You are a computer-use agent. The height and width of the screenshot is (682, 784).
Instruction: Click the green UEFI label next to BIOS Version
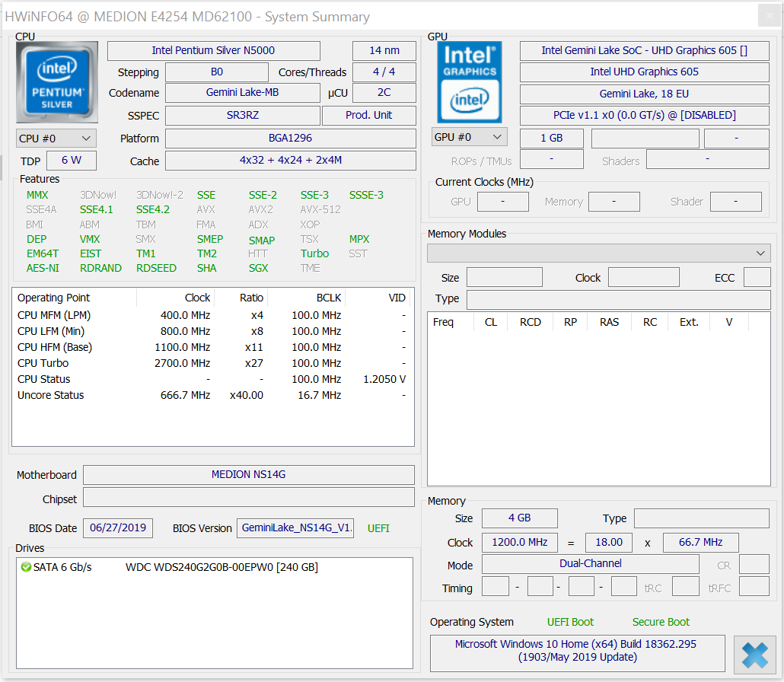click(x=378, y=528)
